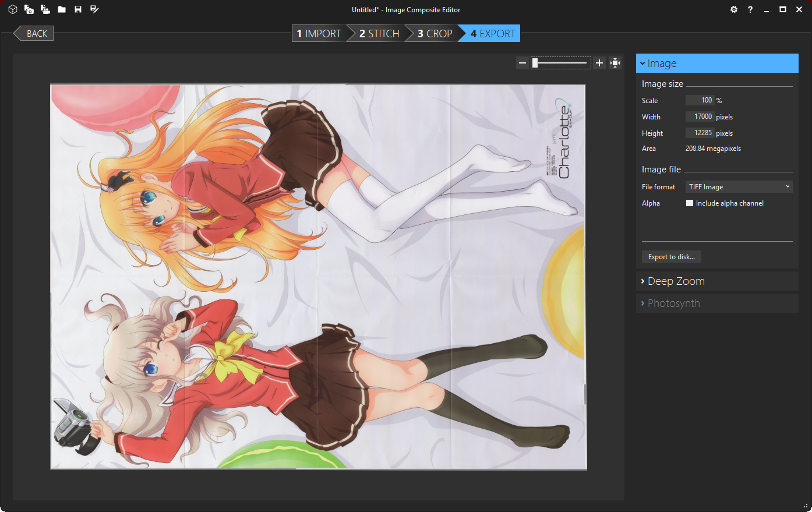
Task: Click New Structured Panorama icon
Action: coord(45,9)
